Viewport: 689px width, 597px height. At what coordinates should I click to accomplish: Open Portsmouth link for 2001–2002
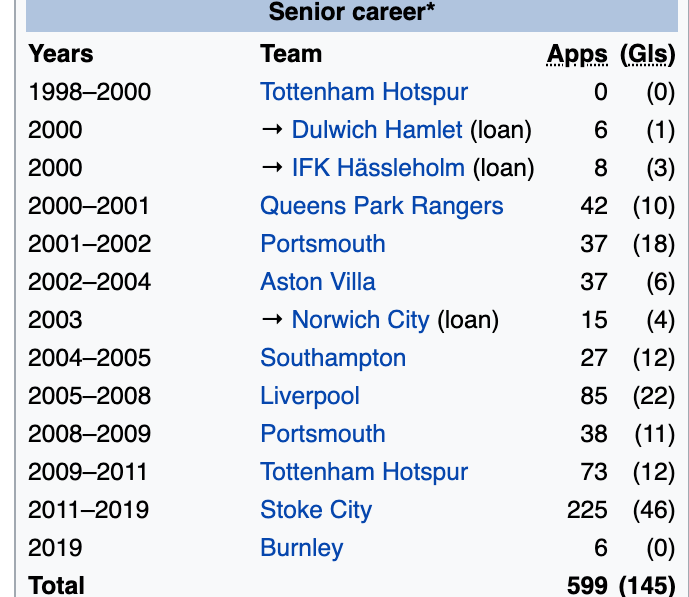[x=322, y=244]
